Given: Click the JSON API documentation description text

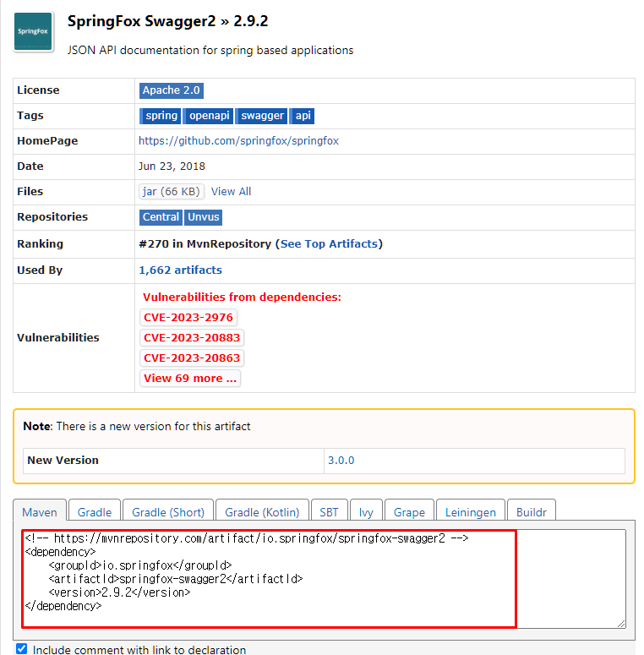Looking at the screenshot, I should tap(210, 51).
